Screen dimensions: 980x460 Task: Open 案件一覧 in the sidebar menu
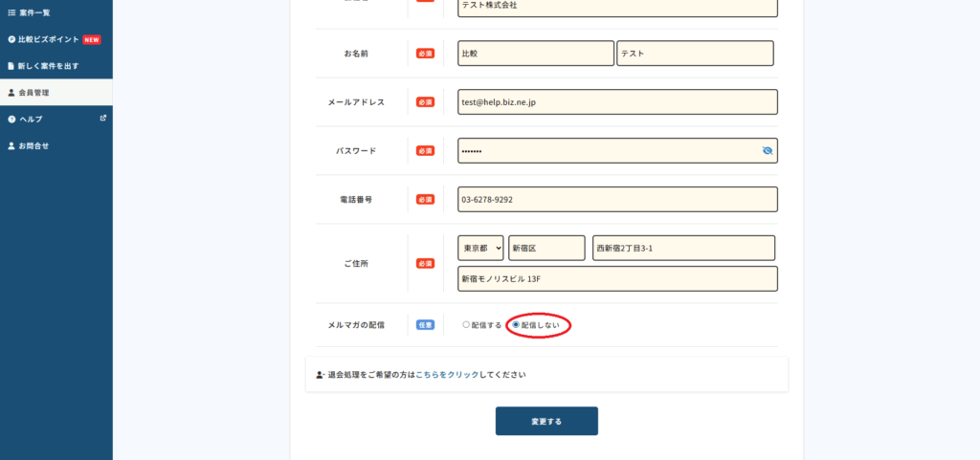[x=34, y=12]
